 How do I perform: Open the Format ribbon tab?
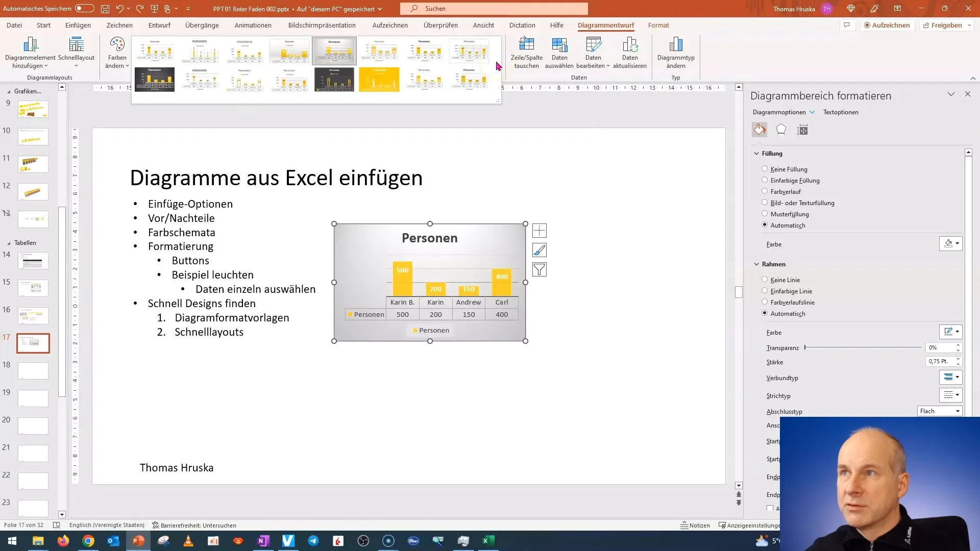(x=657, y=25)
